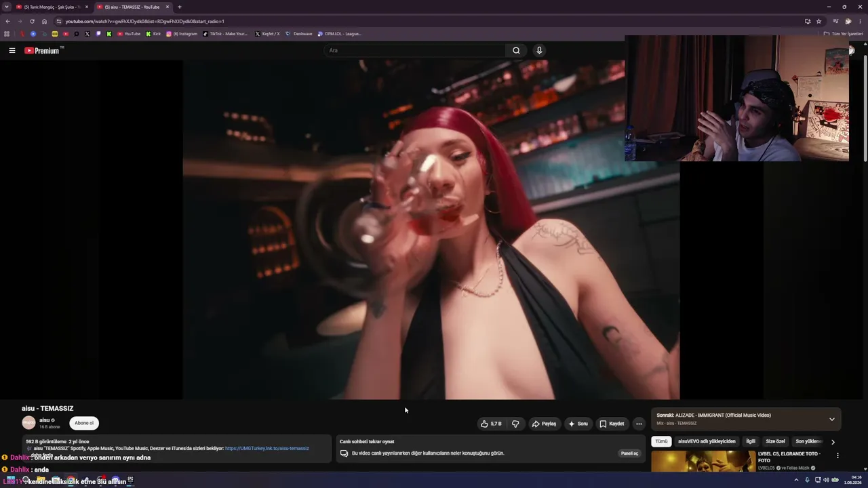
Task: Open the Tüm Yer İşaretleri bookmarks folder
Action: (x=844, y=33)
